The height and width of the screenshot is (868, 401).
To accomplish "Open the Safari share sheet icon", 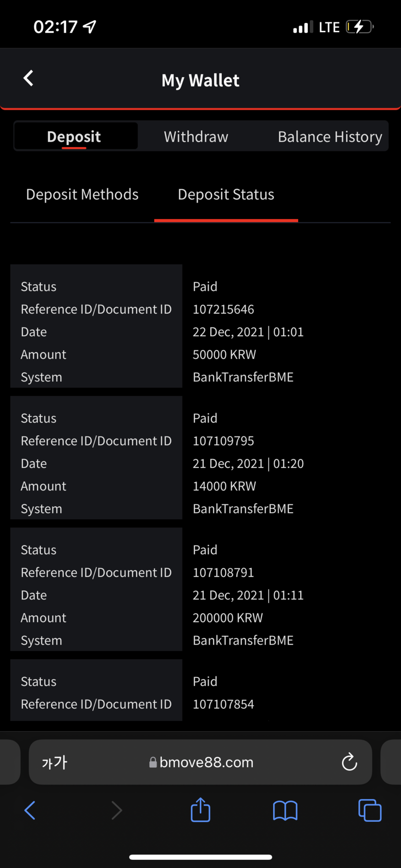I will click(x=200, y=810).
